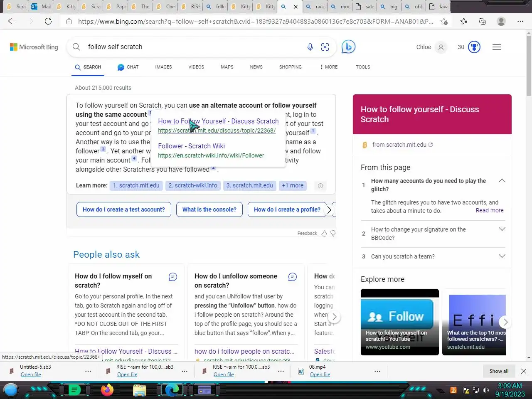
Task: Open chat for 'How do I unfollow someone'
Action: pos(293,277)
